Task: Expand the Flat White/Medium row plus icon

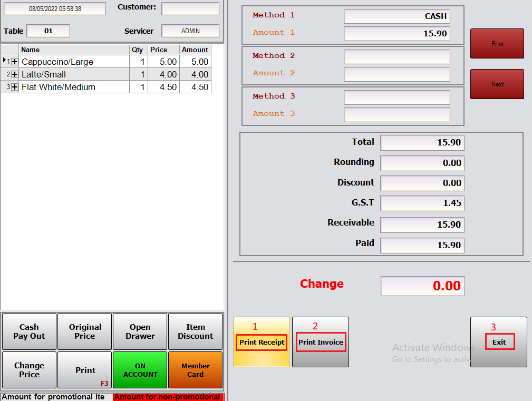Action: 15,87
